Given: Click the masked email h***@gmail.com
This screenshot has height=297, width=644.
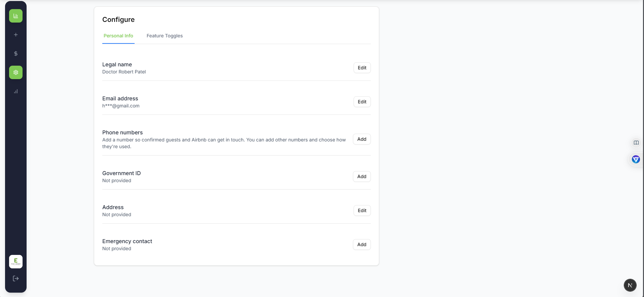Looking at the screenshot, I should pyautogui.click(x=121, y=106).
